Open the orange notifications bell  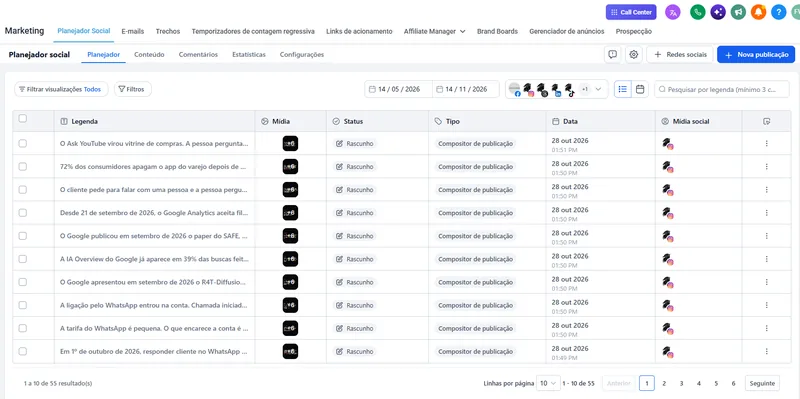[x=758, y=12]
